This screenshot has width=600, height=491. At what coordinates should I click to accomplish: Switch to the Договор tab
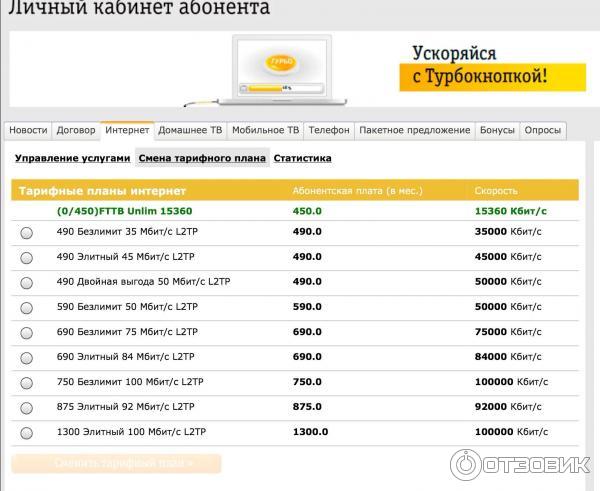(76, 131)
